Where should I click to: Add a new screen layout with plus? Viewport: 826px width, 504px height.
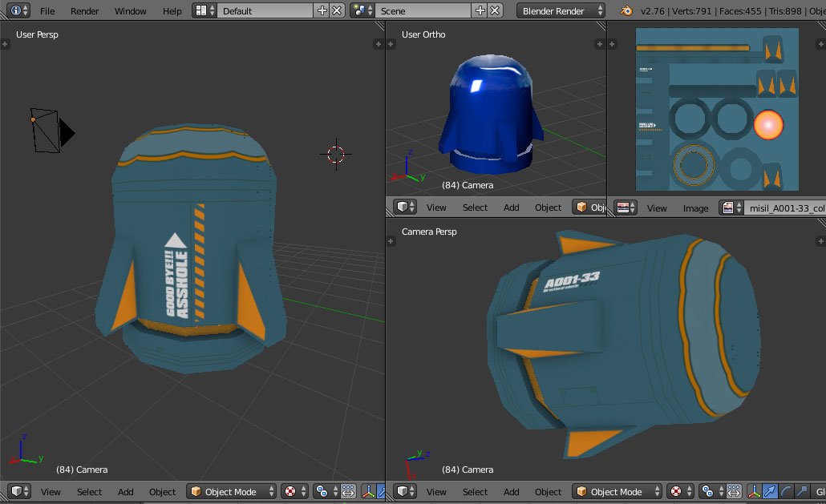pos(322,10)
